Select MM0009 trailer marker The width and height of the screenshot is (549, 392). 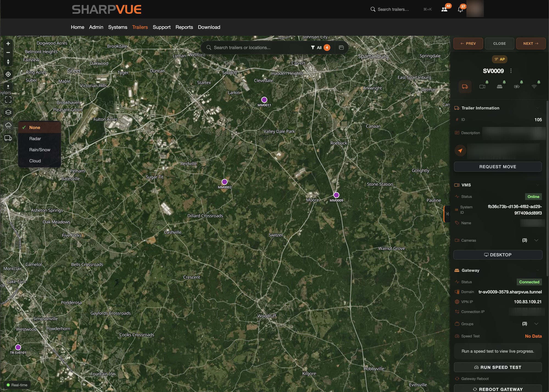[336, 195]
